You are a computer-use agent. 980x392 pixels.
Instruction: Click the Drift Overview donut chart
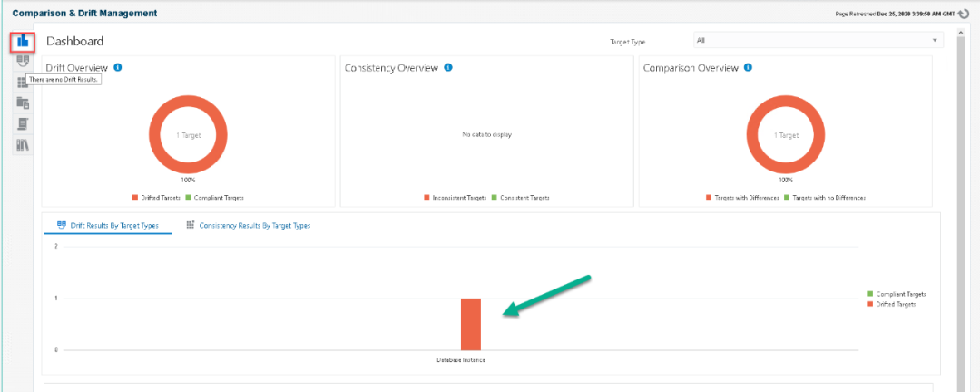point(188,134)
